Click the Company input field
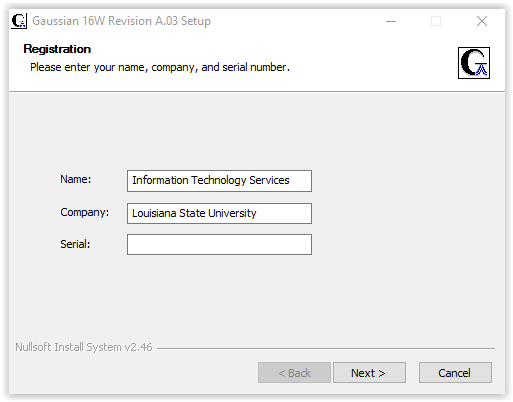Viewport: 513px width, 402px height. (219, 213)
